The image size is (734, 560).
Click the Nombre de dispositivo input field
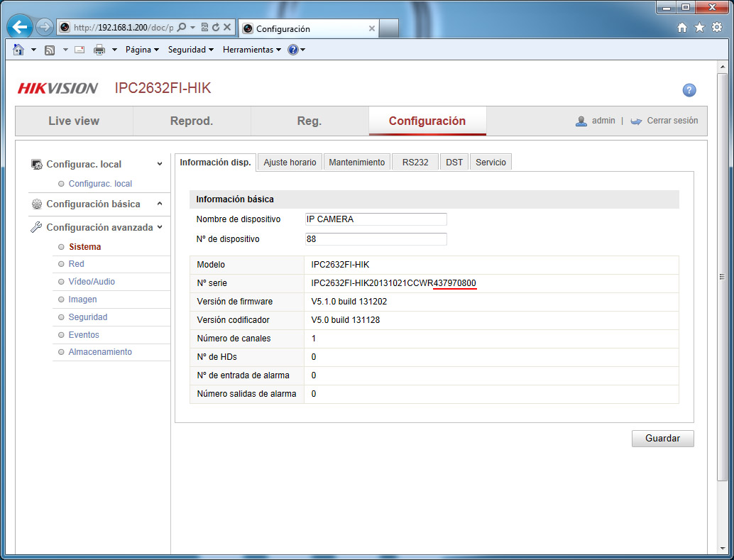coord(376,219)
